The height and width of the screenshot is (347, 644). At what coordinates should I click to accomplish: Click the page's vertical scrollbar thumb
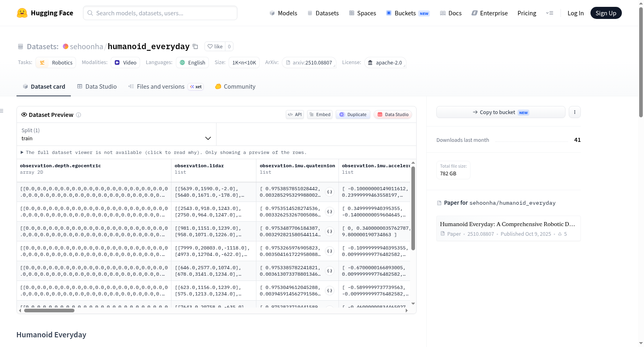pyautogui.click(x=641, y=62)
